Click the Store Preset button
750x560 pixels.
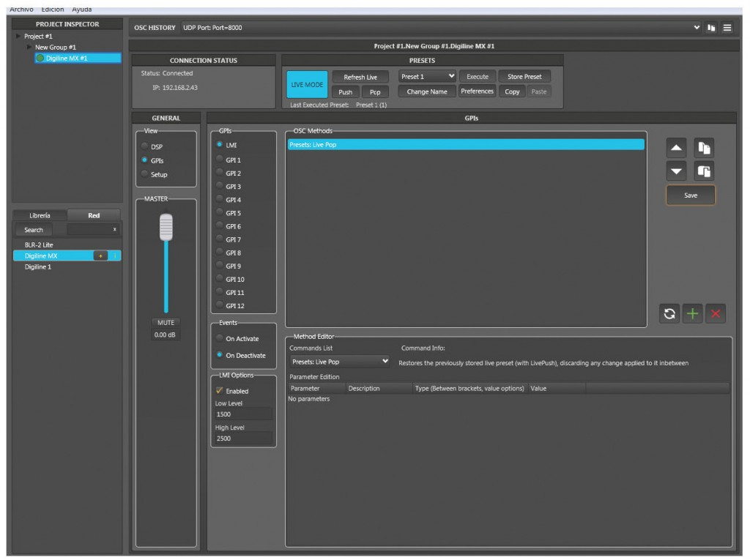click(524, 76)
